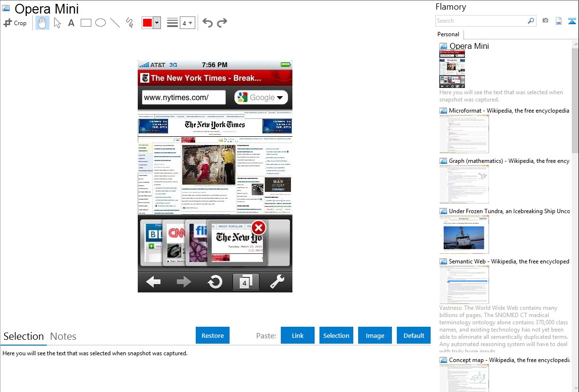Click the icon beside Microformat entry
579x392 pixels.
444,111
